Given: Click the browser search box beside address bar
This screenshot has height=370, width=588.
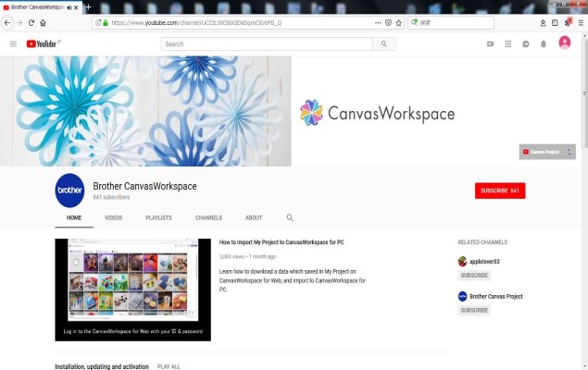Looking at the screenshot, I should 451,23.
